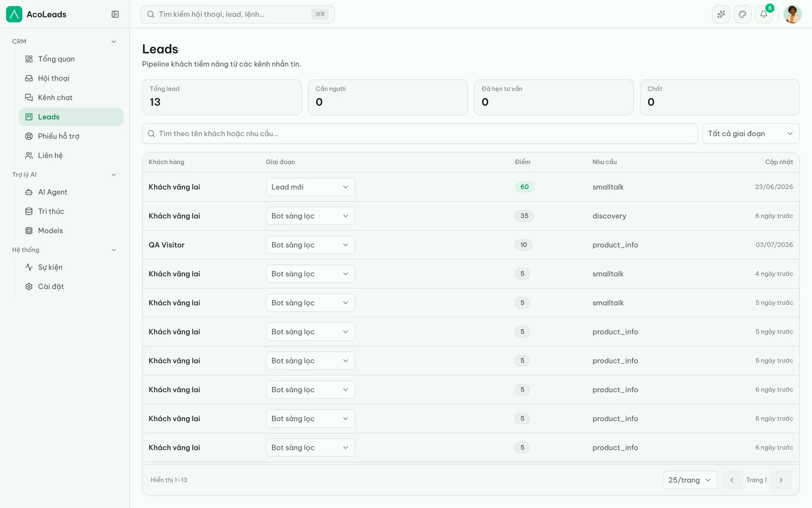The width and height of the screenshot is (812, 508).
Task: Click the Hiển thị 1–13 text
Action: coord(169,480)
